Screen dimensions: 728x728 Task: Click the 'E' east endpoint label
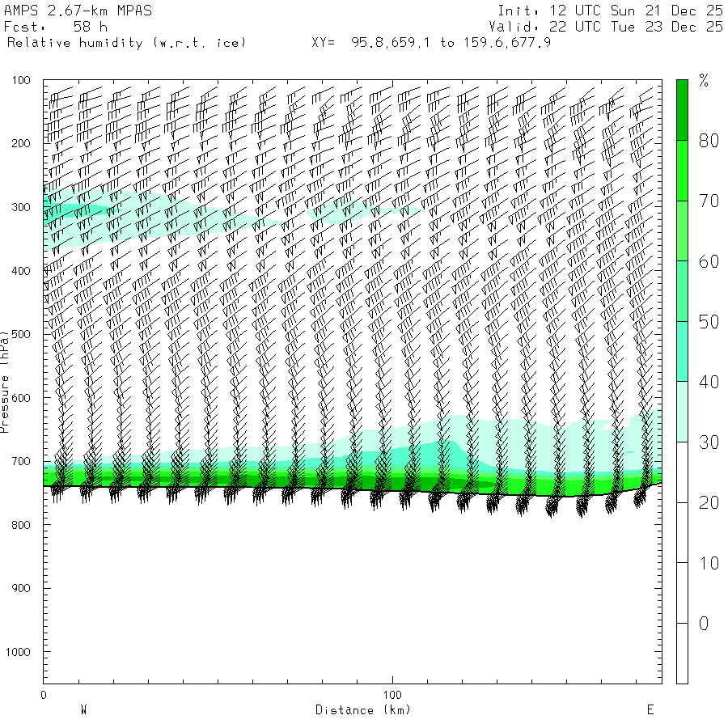pyautogui.click(x=650, y=710)
